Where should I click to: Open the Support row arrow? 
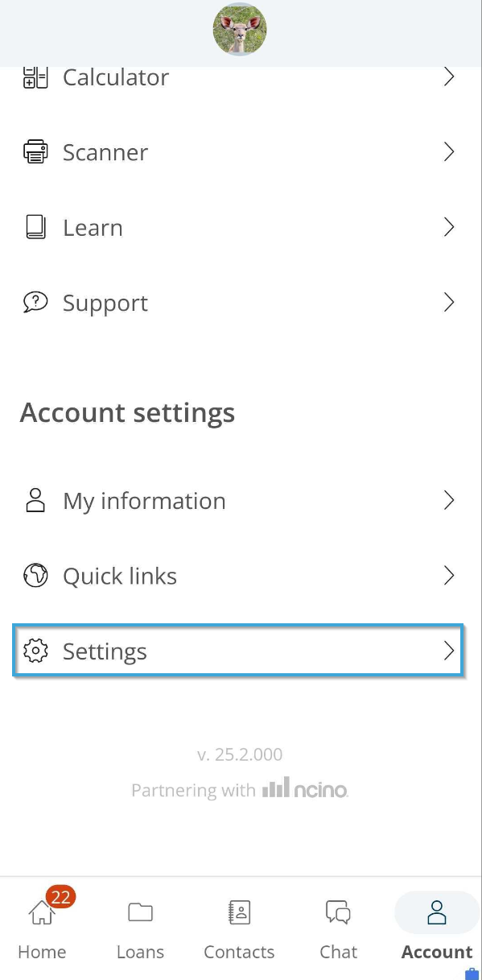coord(449,303)
